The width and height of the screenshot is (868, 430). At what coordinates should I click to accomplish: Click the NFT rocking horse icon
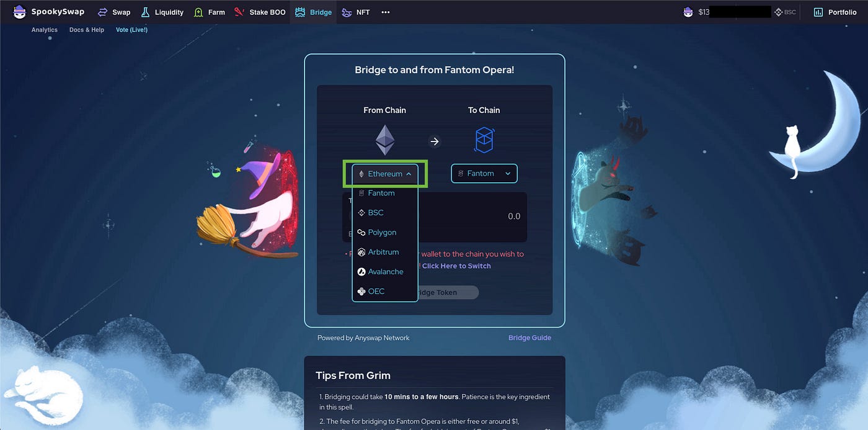[347, 12]
